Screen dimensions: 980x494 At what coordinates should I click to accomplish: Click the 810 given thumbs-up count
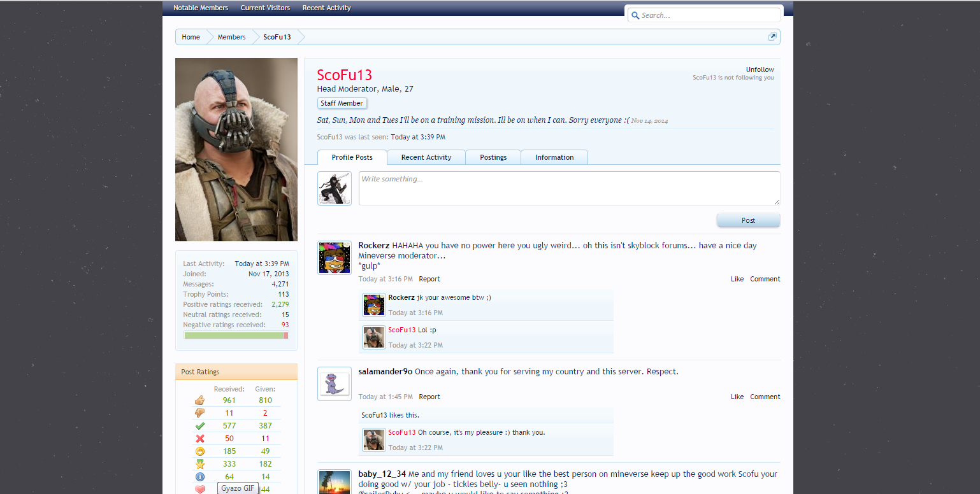click(x=265, y=400)
